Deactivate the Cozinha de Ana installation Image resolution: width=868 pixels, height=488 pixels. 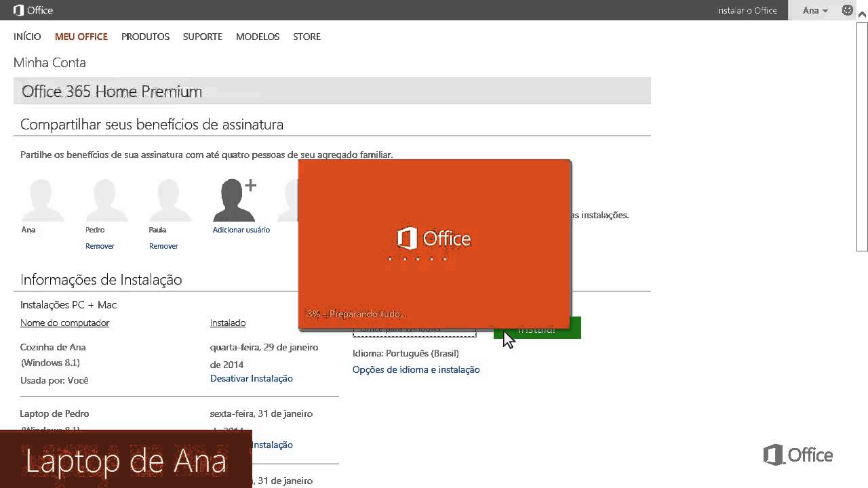[x=252, y=378]
